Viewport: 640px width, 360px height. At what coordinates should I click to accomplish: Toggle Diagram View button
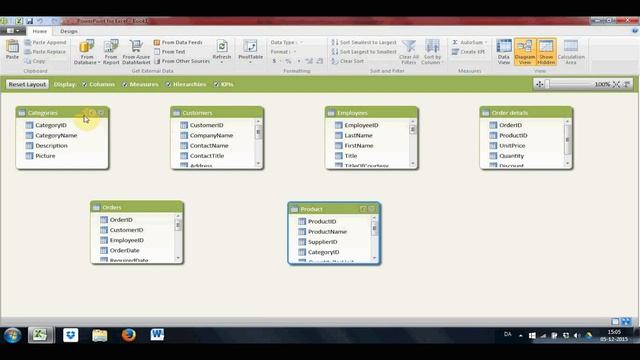pyautogui.click(x=524, y=52)
